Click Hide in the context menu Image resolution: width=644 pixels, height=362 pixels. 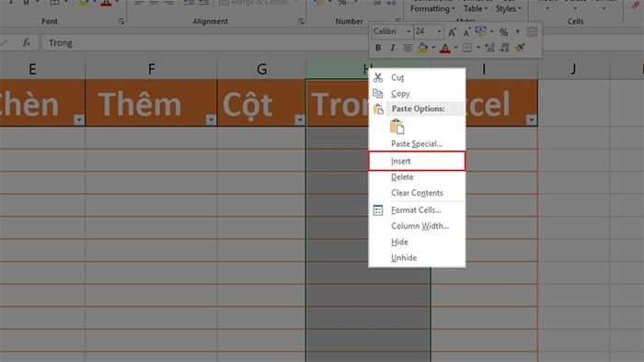pyautogui.click(x=417, y=242)
